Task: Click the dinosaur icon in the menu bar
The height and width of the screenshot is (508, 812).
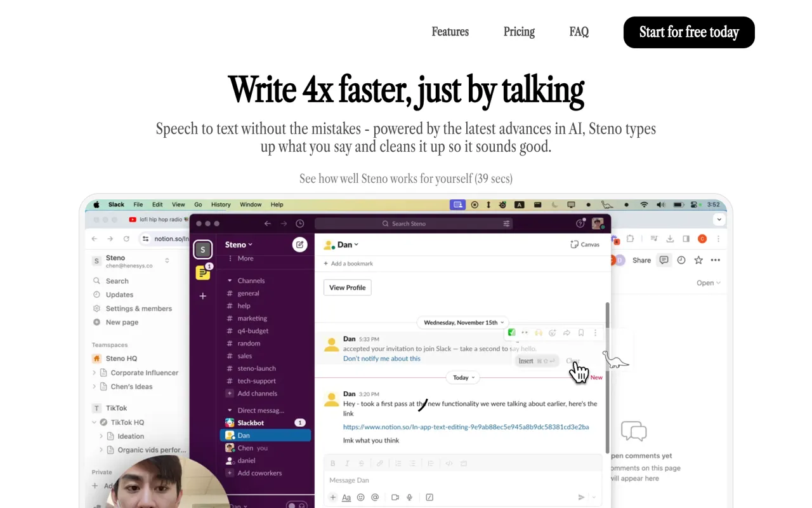Action: click(x=607, y=204)
